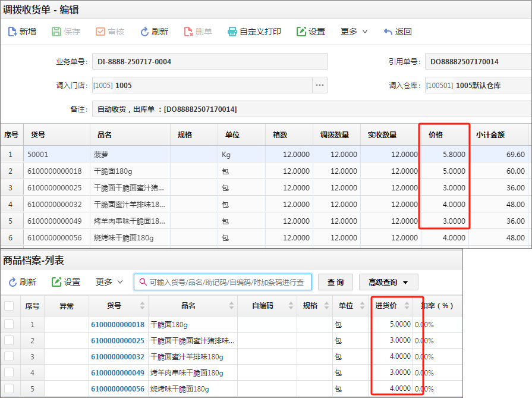Click the 删单 delete order icon
This screenshot has width=532, height=398.
click(x=188, y=32)
